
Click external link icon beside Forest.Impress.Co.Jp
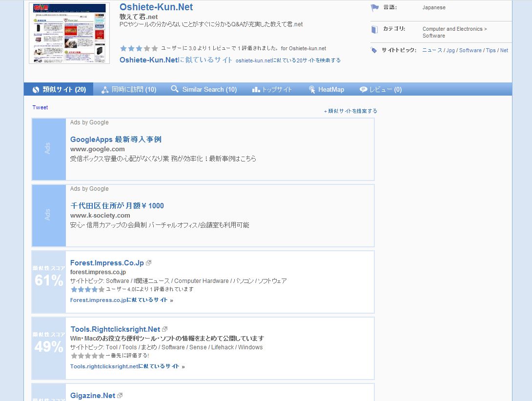point(148,263)
